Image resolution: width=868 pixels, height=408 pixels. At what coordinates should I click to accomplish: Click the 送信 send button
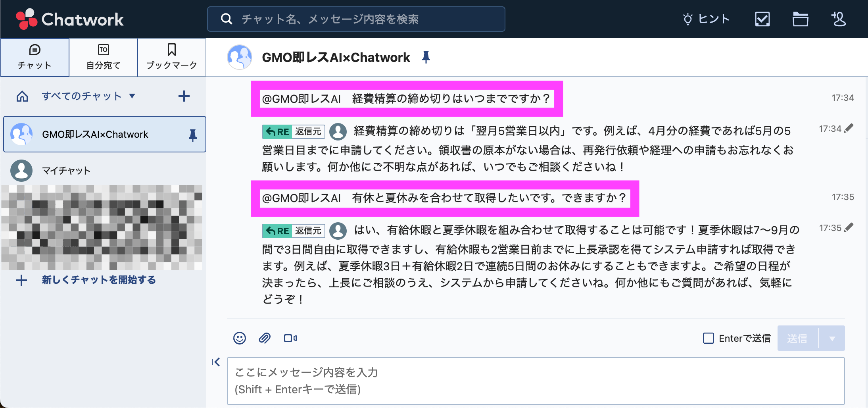797,338
